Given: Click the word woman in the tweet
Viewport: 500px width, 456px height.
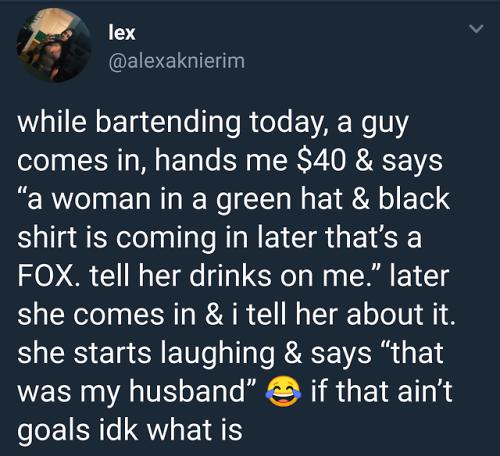Looking at the screenshot, I should click(101, 201).
